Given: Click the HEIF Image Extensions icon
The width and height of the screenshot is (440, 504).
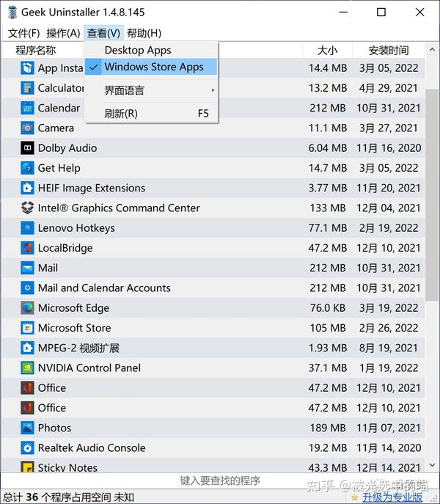Looking at the screenshot, I should (x=27, y=188).
